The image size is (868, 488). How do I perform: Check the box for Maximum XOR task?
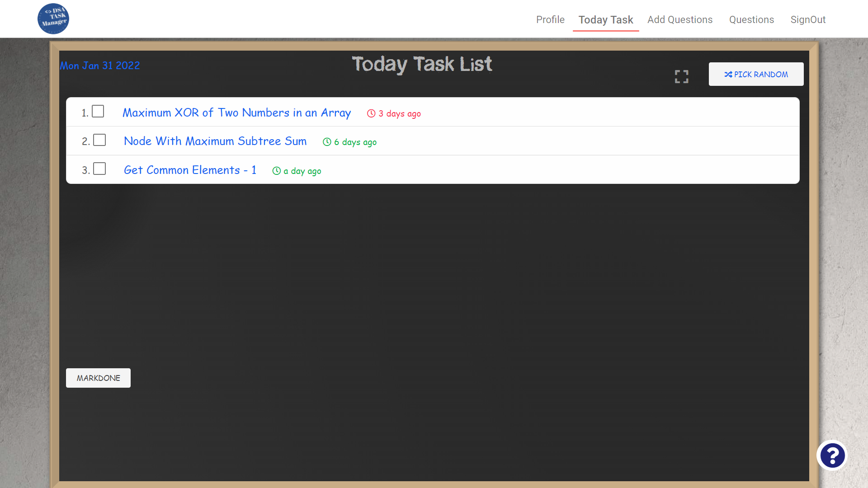tap(98, 111)
